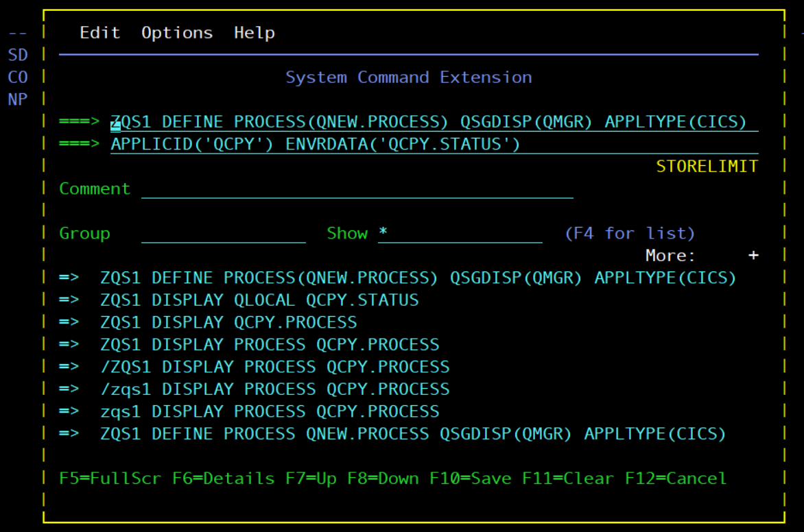The width and height of the screenshot is (804, 532).
Task: Click the SD row in background panel
Action: pos(18,55)
